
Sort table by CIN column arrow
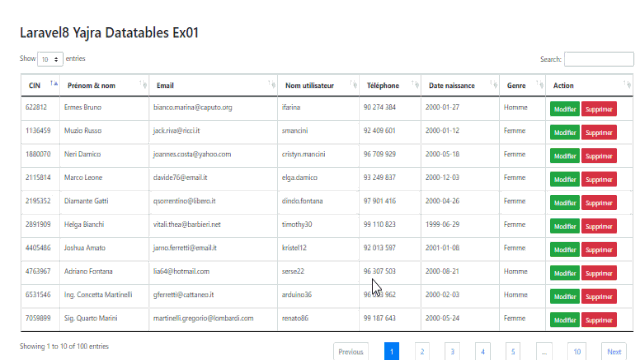[x=54, y=84]
